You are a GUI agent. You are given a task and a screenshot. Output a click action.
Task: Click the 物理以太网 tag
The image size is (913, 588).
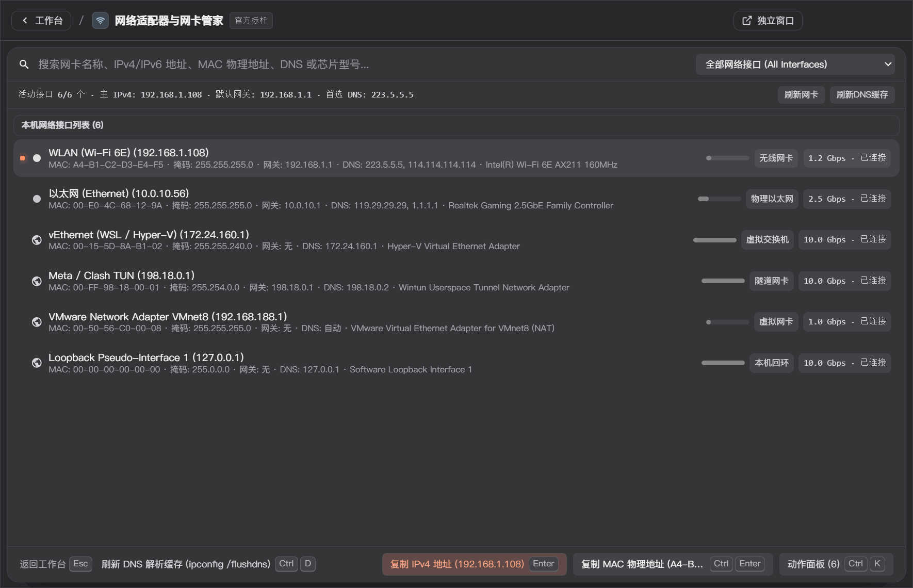[x=772, y=199]
